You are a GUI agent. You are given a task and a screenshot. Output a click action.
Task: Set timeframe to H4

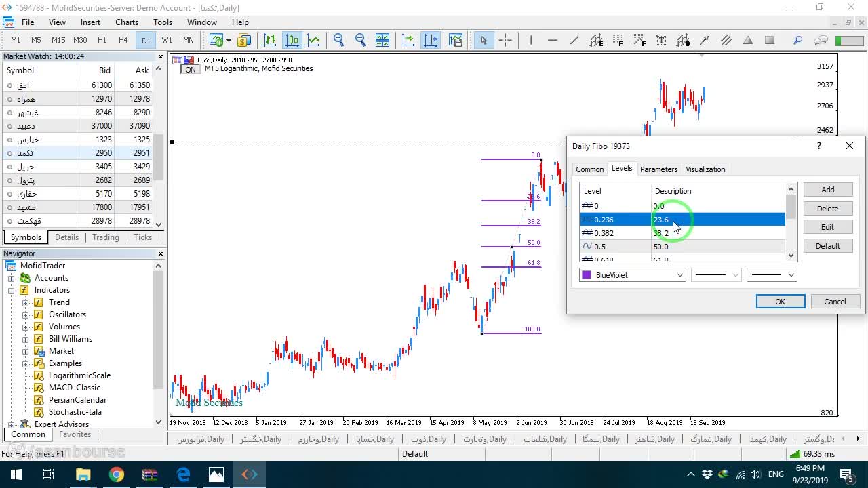click(123, 40)
